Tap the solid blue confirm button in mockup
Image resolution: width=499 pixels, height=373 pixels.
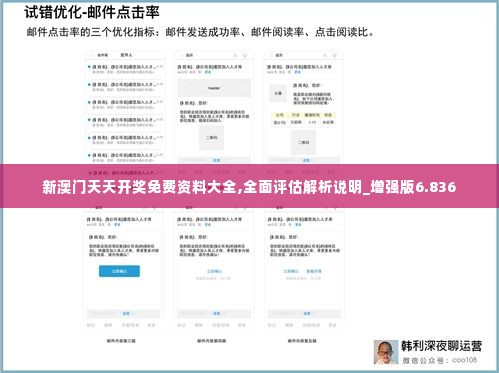pos(119,271)
